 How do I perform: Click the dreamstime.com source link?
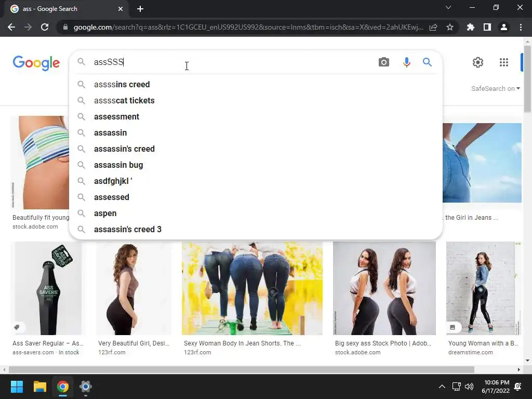tap(471, 352)
